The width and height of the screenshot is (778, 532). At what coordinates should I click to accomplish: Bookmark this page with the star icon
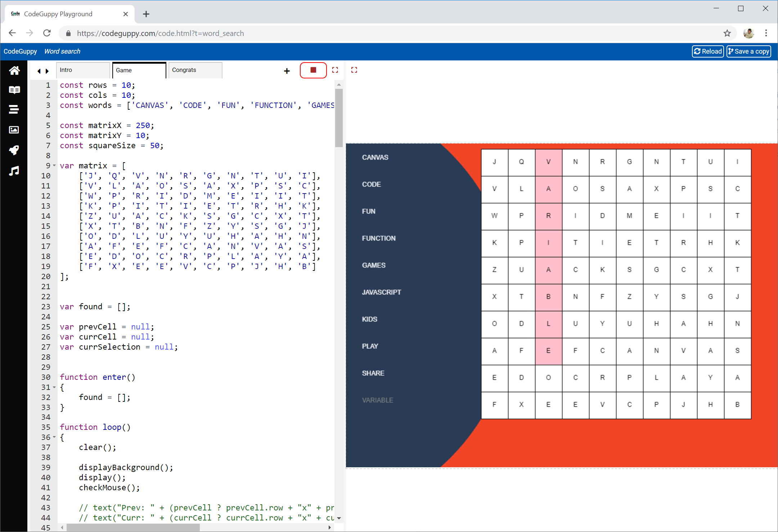727,33
